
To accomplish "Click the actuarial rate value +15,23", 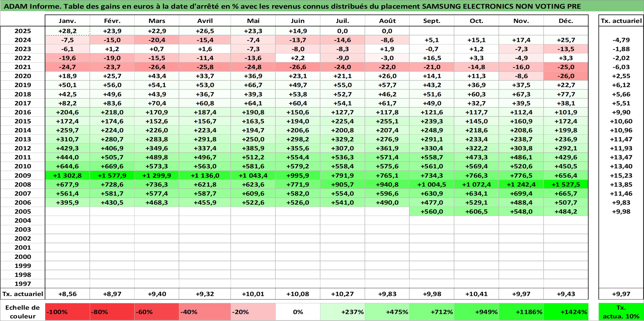I will click(x=621, y=175).
